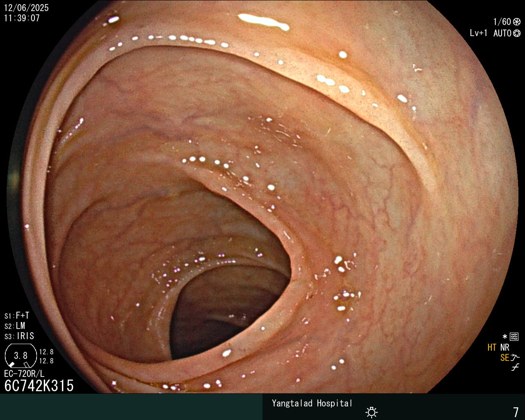This screenshot has width=525, height=420.
Task: Click the yellow SE indicator
Action: click(x=504, y=358)
